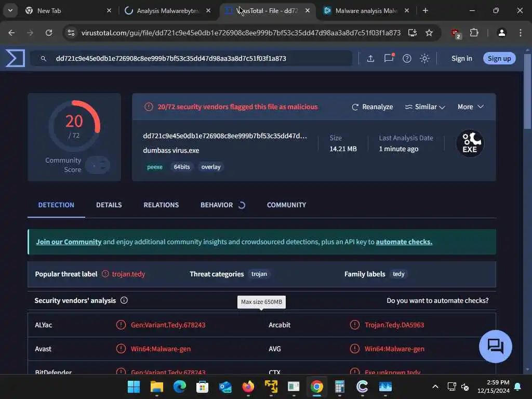
Task: Toggle the light/dark theme sun icon
Action: point(424,58)
